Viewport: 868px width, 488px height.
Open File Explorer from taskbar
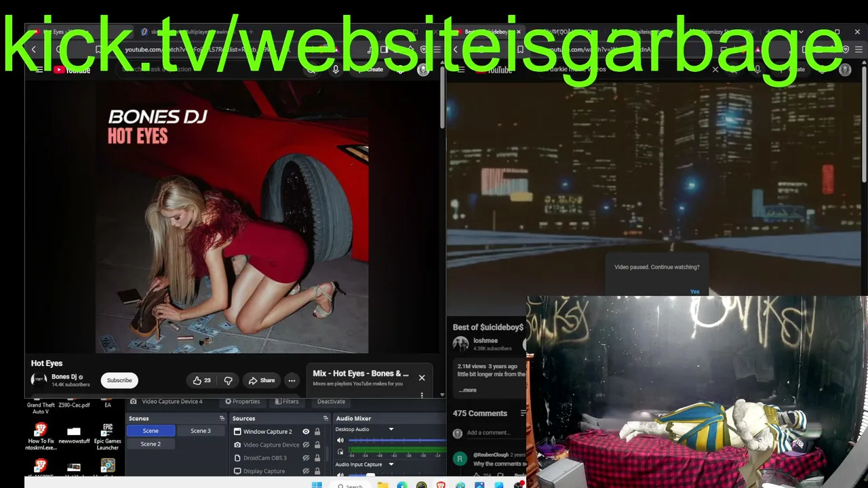(x=383, y=485)
